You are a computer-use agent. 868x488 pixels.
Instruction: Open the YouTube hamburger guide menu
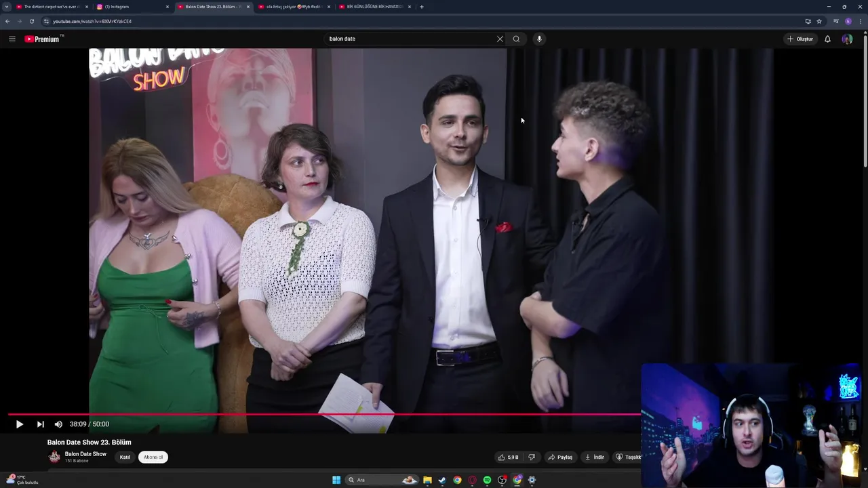12,39
